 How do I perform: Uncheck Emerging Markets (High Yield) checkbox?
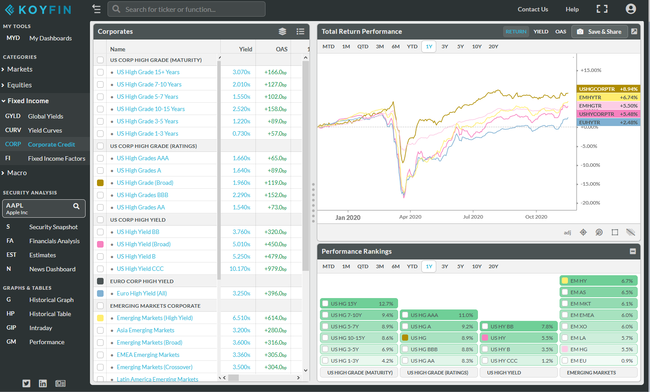coord(100,318)
